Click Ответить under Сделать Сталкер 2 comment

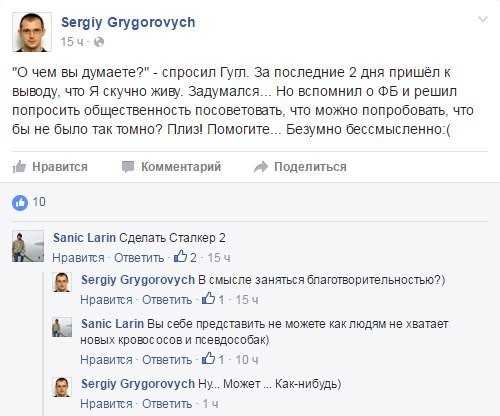pyautogui.click(x=139, y=258)
